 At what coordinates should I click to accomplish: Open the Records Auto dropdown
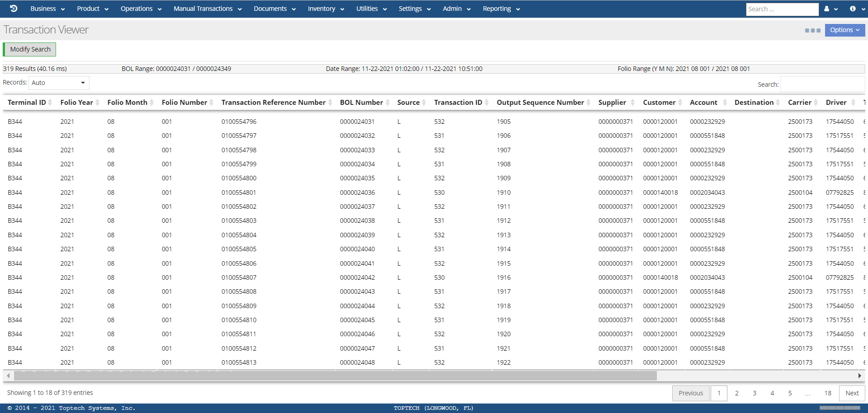[59, 83]
